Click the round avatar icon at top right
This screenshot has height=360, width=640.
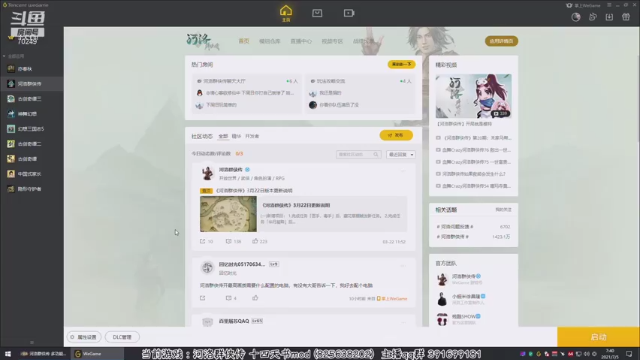pyautogui.click(x=576, y=17)
